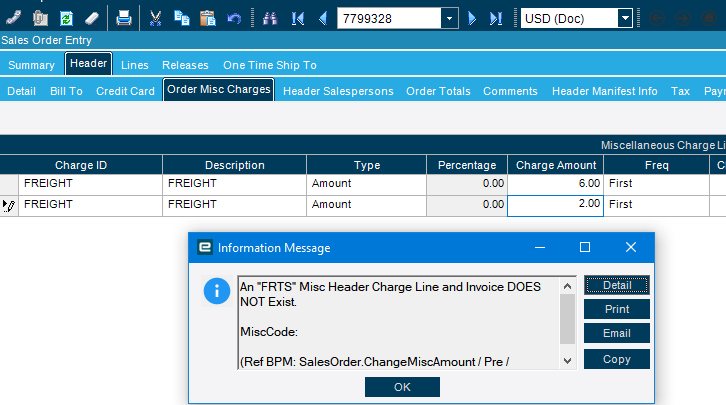Open the Comments sub-tab
The height and width of the screenshot is (405, 726).
coord(510,91)
